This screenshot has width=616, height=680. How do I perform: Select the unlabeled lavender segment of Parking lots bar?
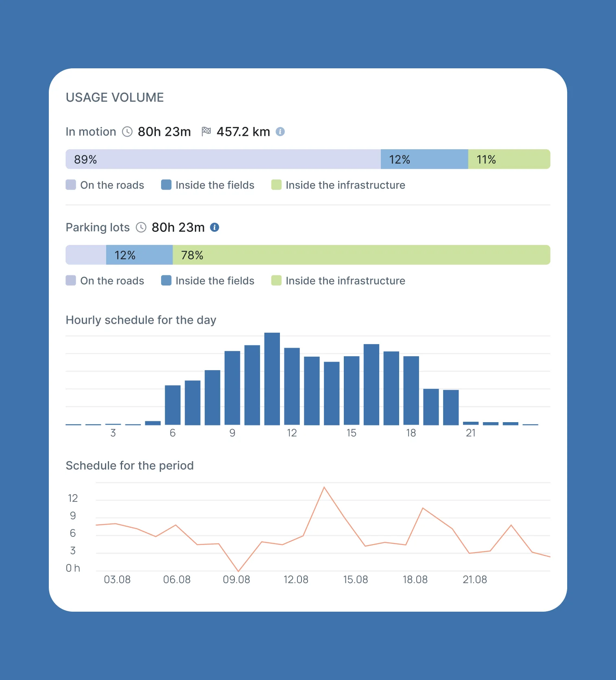coord(86,255)
